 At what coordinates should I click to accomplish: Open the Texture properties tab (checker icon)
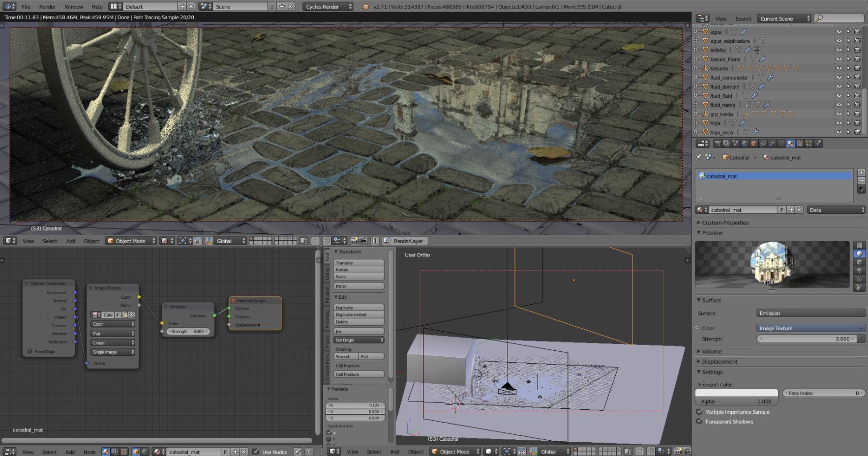(800, 143)
